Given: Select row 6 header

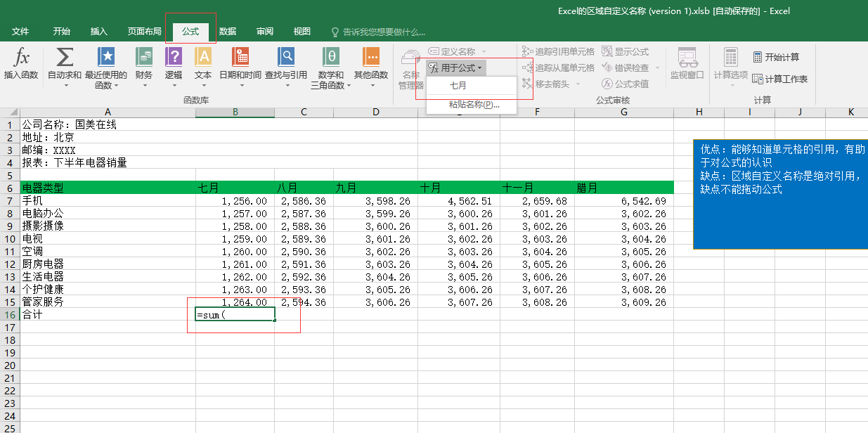Looking at the screenshot, I should [10, 188].
